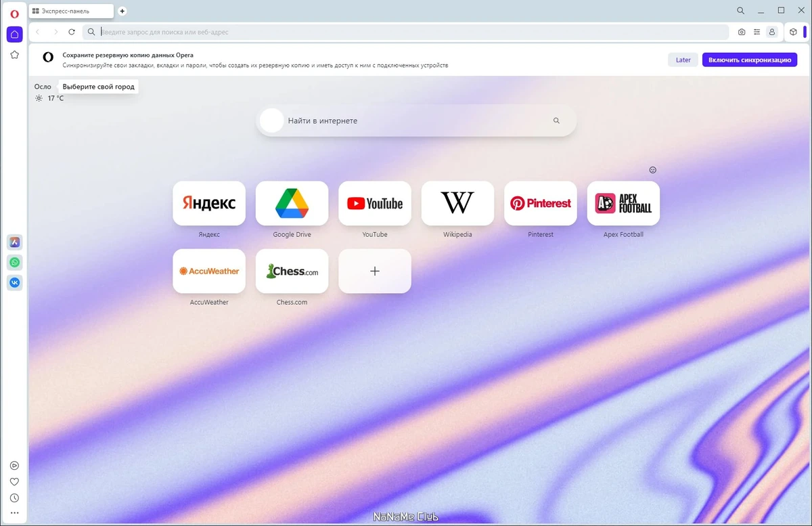
Task: Open VK messenger in sidebar
Action: tap(14, 283)
